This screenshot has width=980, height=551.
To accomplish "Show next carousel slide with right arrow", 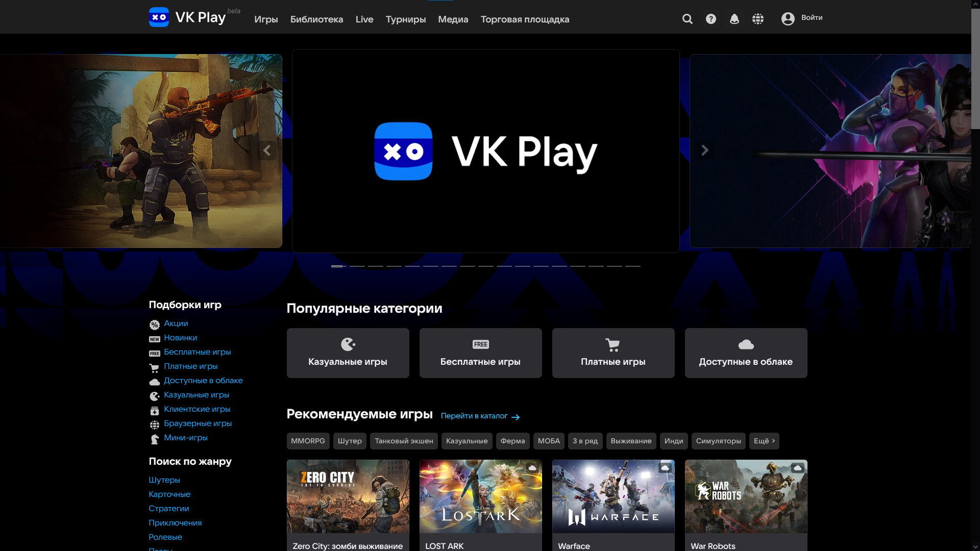I will click(704, 150).
